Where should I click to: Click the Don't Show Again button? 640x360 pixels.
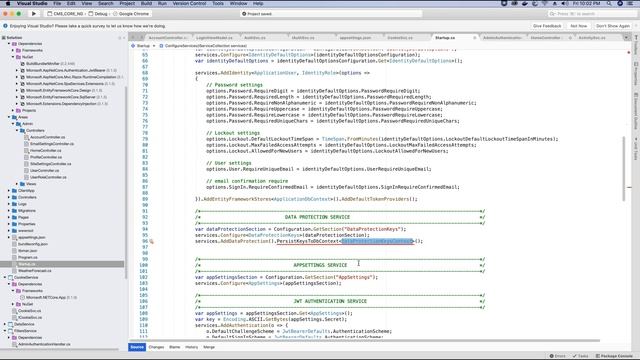613,26
